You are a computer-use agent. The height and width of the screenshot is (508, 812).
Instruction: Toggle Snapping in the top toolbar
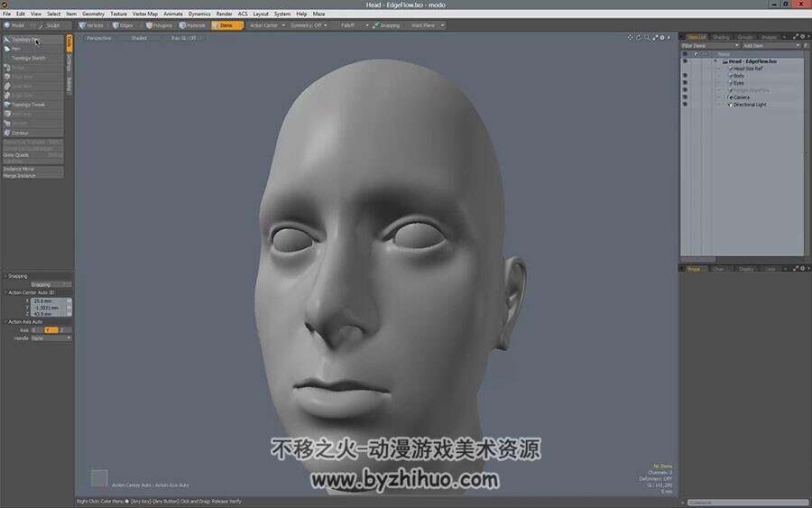(387, 25)
